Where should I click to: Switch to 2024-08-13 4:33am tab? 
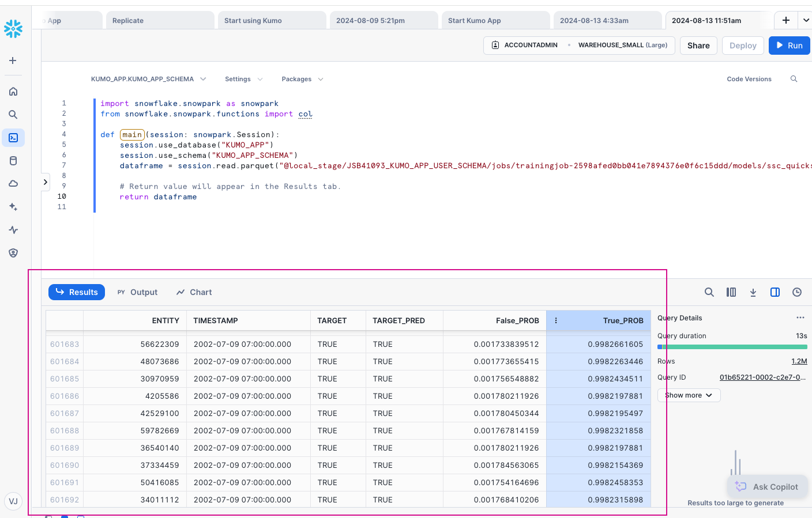click(607, 20)
